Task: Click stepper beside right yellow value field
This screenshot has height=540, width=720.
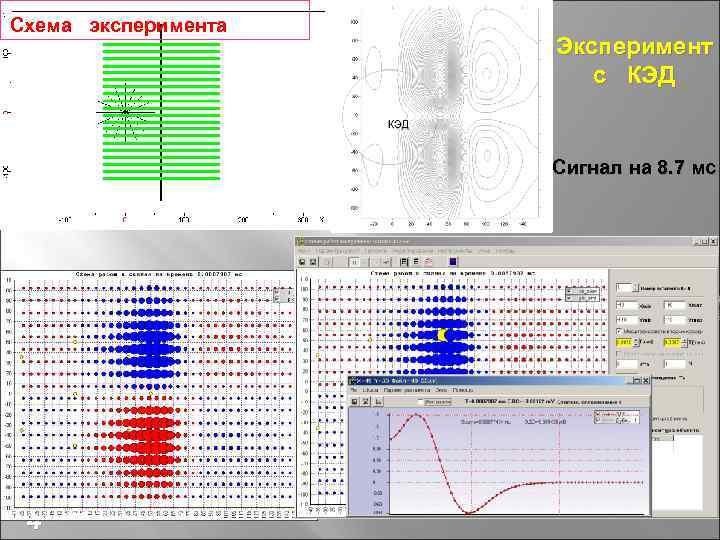Action: point(684,343)
